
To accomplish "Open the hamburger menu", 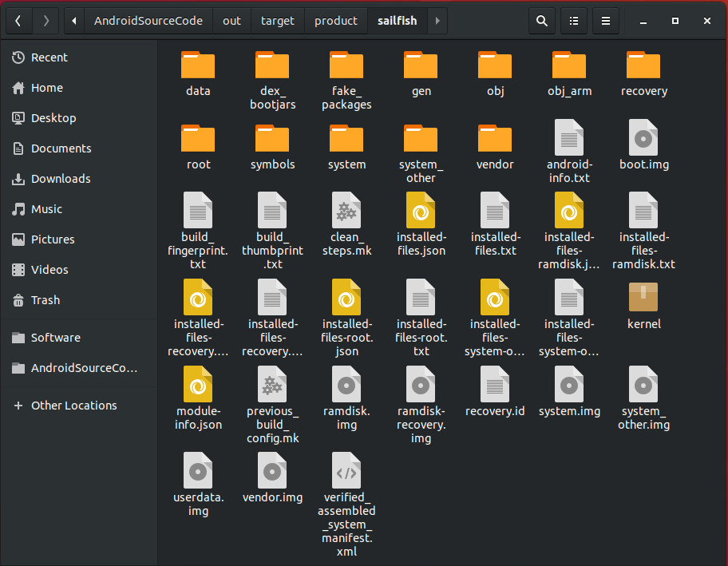I will (x=605, y=21).
